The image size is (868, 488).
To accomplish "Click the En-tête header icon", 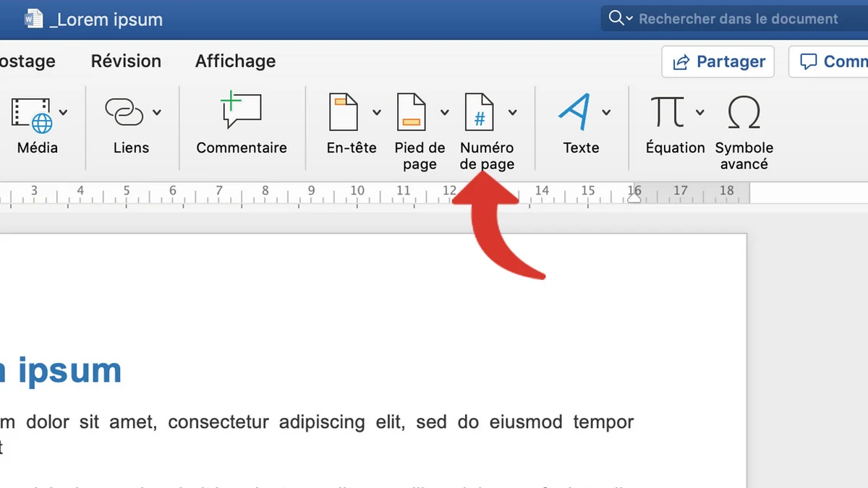I will [x=344, y=112].
